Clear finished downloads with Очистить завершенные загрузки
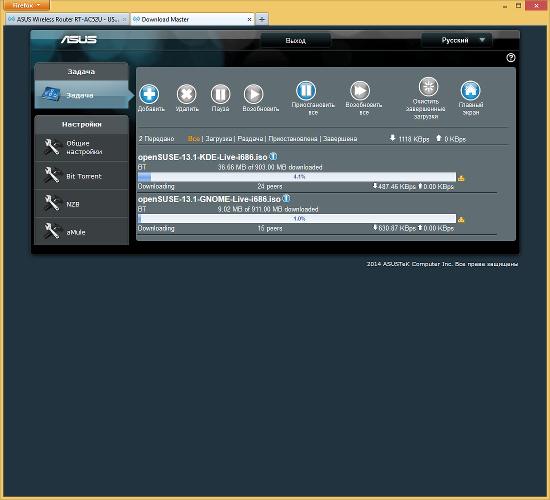 point(428,86)
